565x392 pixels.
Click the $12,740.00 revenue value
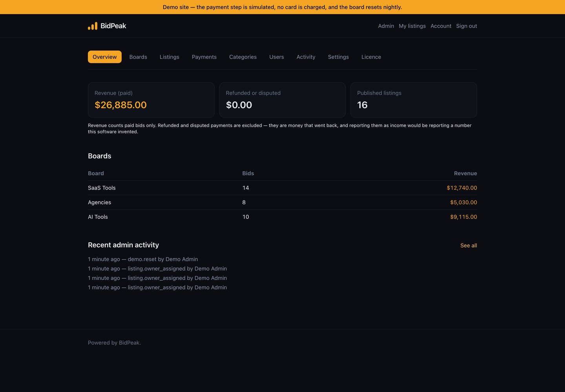tap(462, 188)
